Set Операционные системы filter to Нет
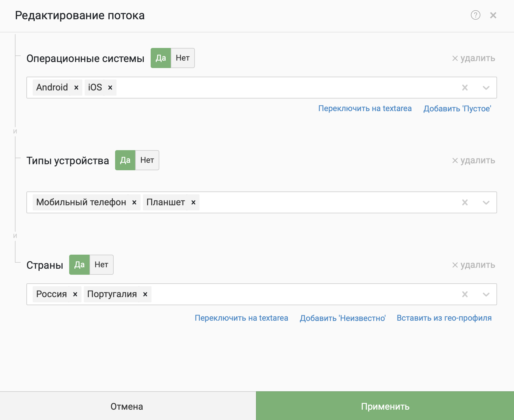 [183, 58]
